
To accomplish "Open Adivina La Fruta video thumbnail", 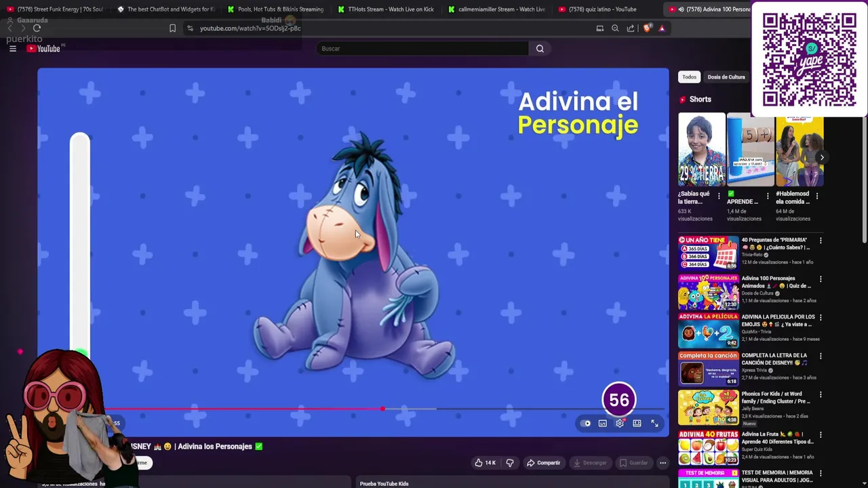I will 708,447.
